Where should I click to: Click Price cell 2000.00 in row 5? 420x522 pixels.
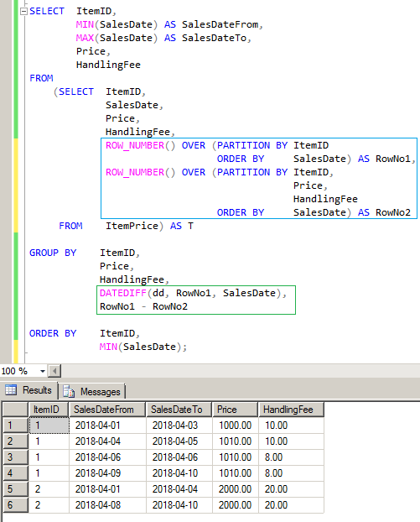[236, 489]
